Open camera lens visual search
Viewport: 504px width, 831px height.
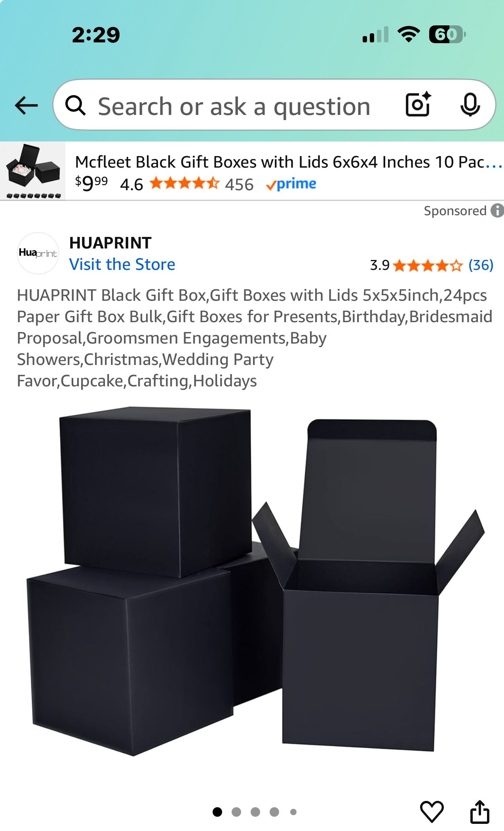pos(418,105)
